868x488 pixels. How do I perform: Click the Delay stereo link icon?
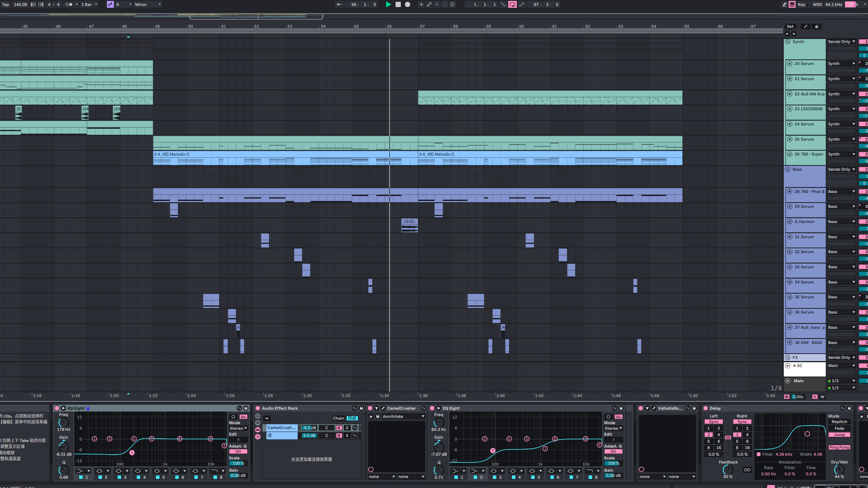click(728, 438)
